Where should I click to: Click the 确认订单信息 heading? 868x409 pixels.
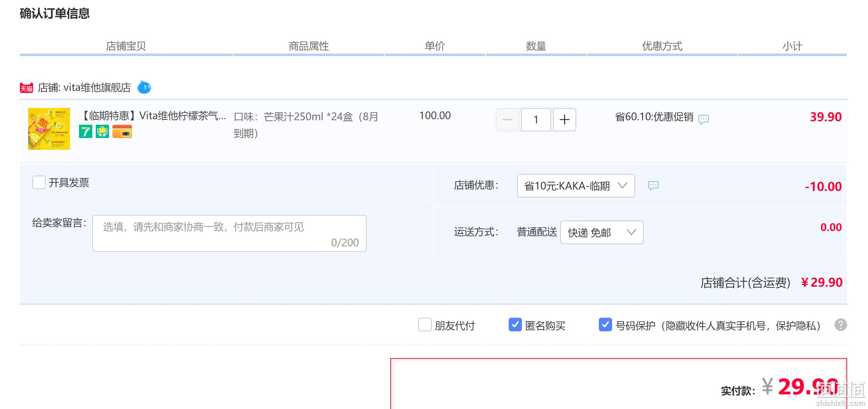tap(55, 13)
